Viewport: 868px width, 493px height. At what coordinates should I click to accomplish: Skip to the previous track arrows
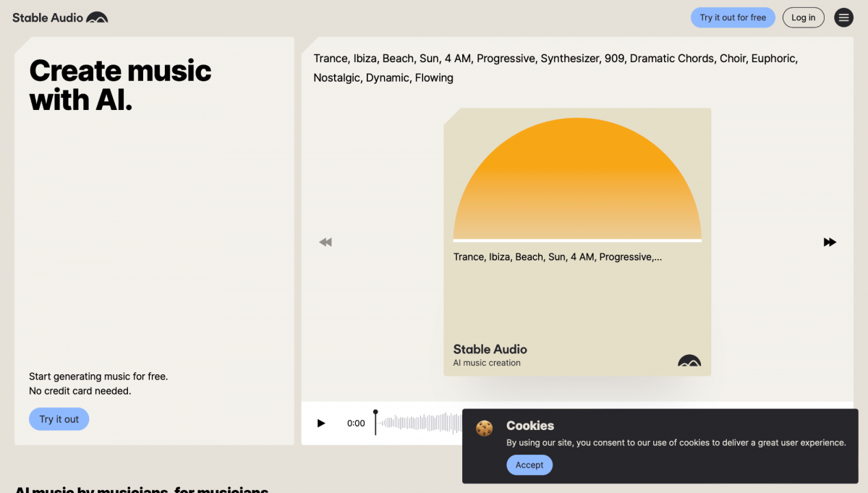pyautogui.click(x=325, y=242)
